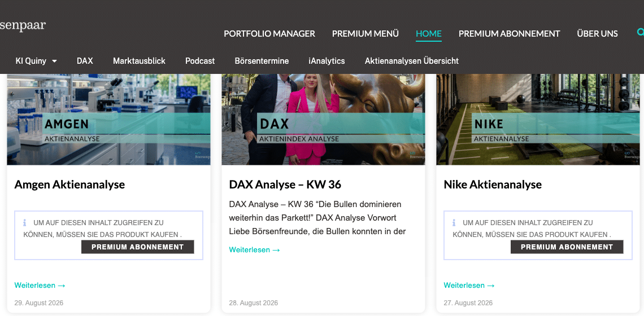Click Weiterlesen under Nike Aktienanalyse
The height and width of the screenshot is (316, 644).
(x=469, y=285)
